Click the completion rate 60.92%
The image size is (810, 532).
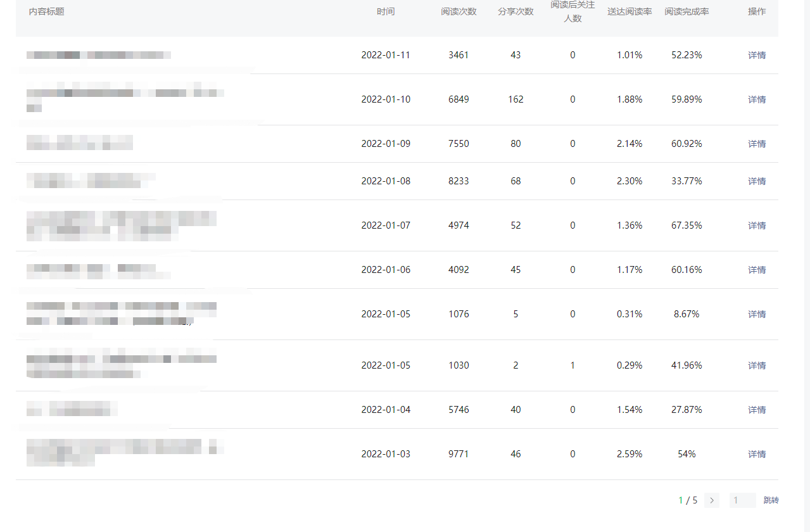click(687, 144)
